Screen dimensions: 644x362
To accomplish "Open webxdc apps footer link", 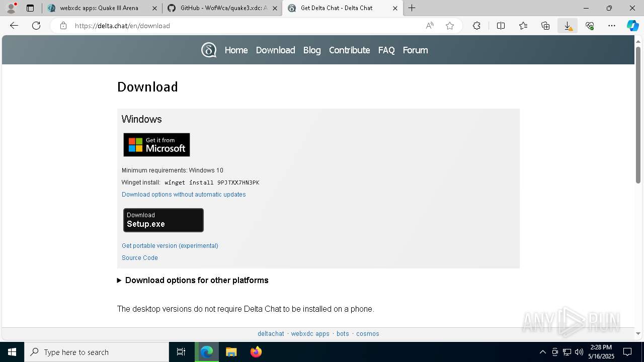I will point(310,334).
